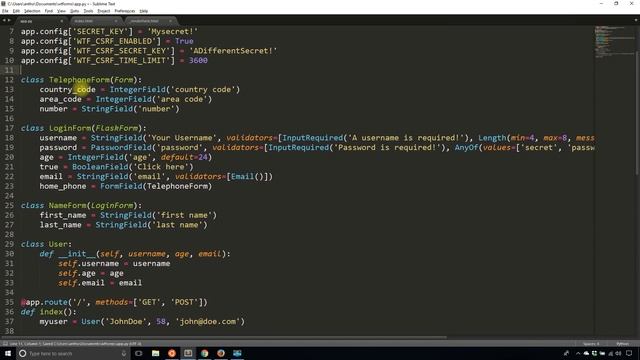Switch to the second editor tab
This screenshot has height=360, width=640.
tap(95, 21)
